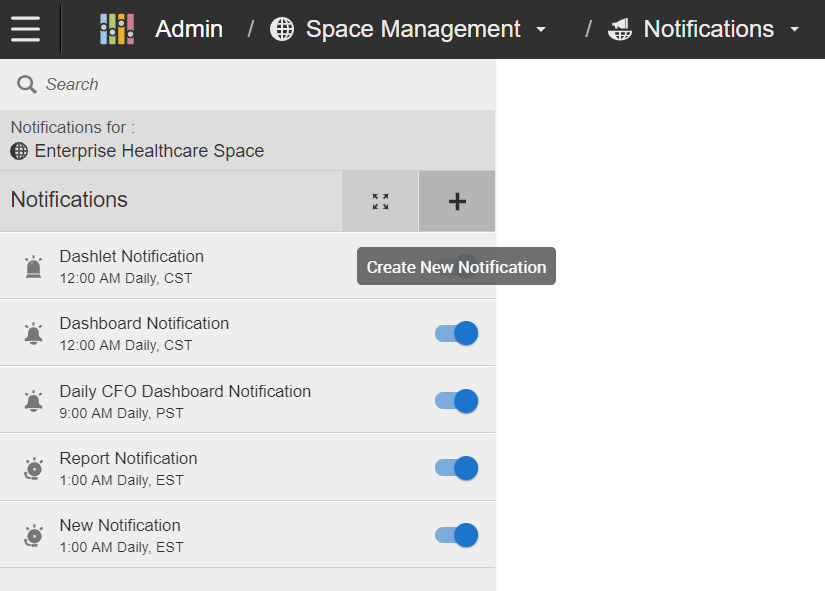Viewport: 825px width, 591px height.
Task: Click the Dashlet Notification siren icon
Action: click(x=34, y=267)
